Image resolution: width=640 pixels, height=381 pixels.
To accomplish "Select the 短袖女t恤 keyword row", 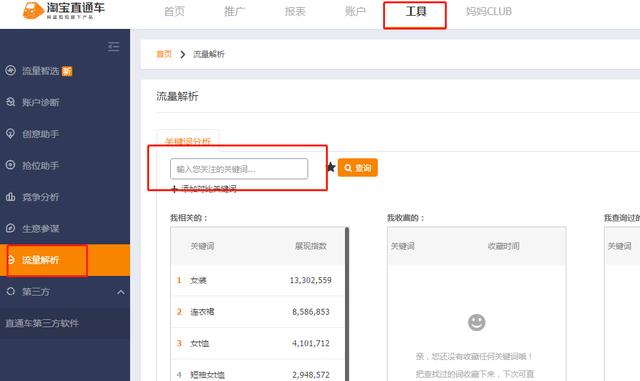I will tap(258, 371).
